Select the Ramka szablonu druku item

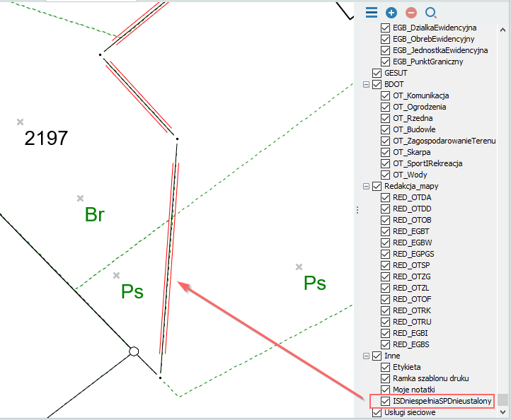point(430,378)
